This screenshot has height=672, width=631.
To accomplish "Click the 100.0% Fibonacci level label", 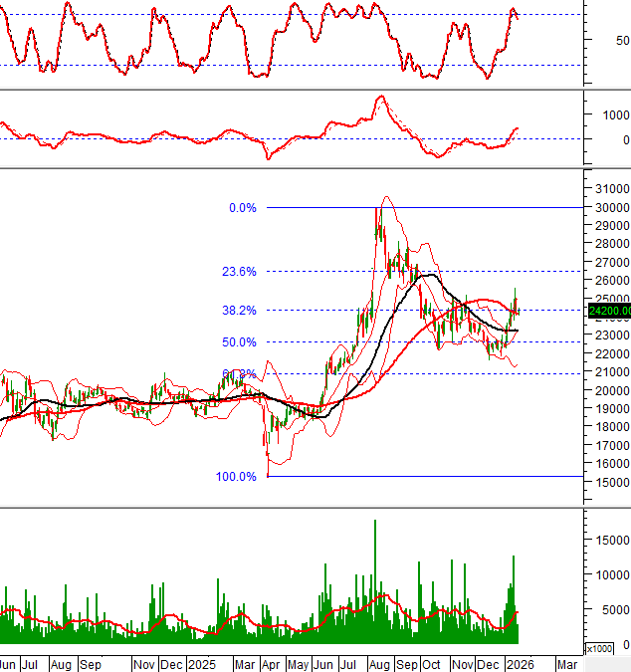I will (x=236, y=477).
